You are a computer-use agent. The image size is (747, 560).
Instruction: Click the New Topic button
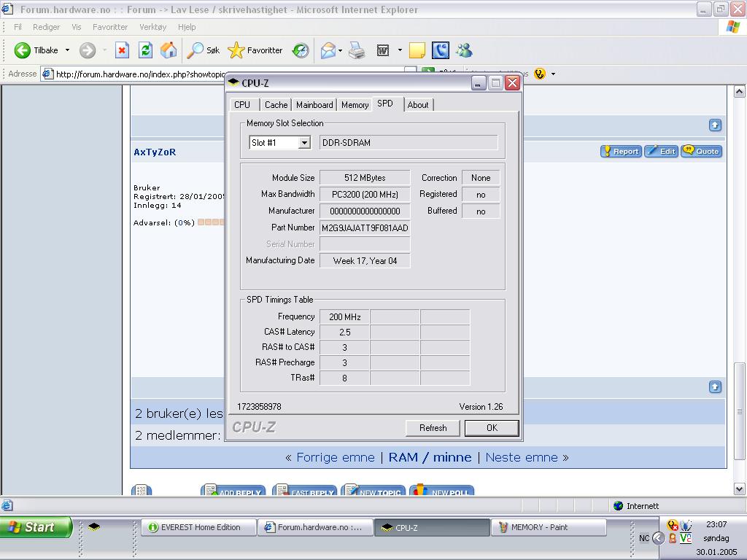[x=373, y=491]
